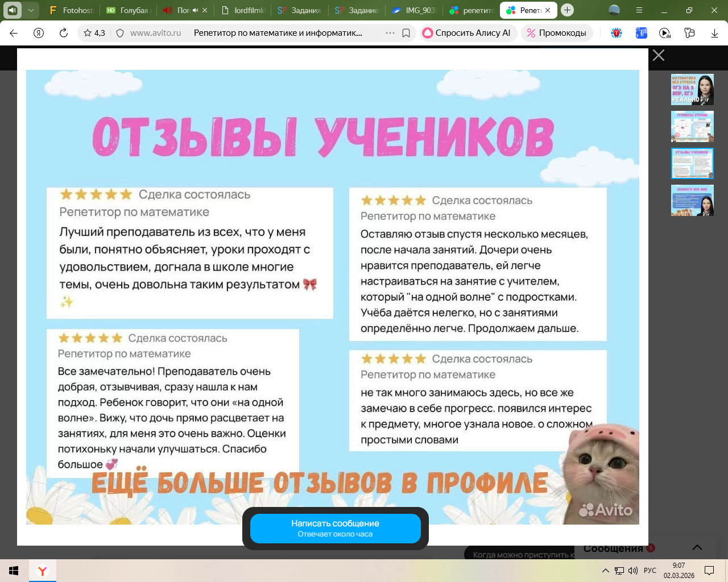The image size is (728, 582).
Task: Select the third thumbnail showing student reviews
Action: point(692,164)
